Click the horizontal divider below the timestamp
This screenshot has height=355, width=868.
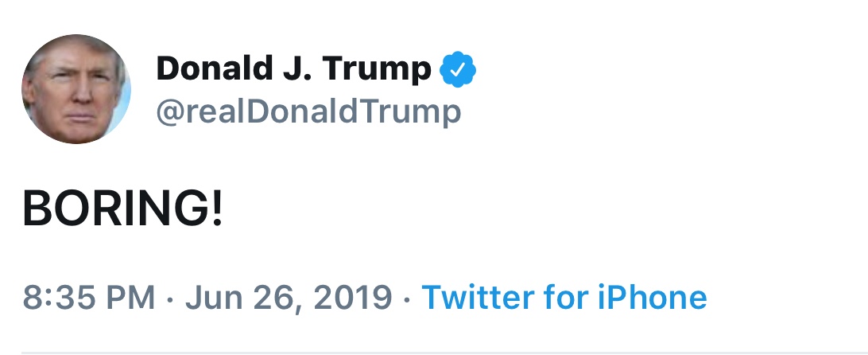pyautogui.click(x=434, y=351)
